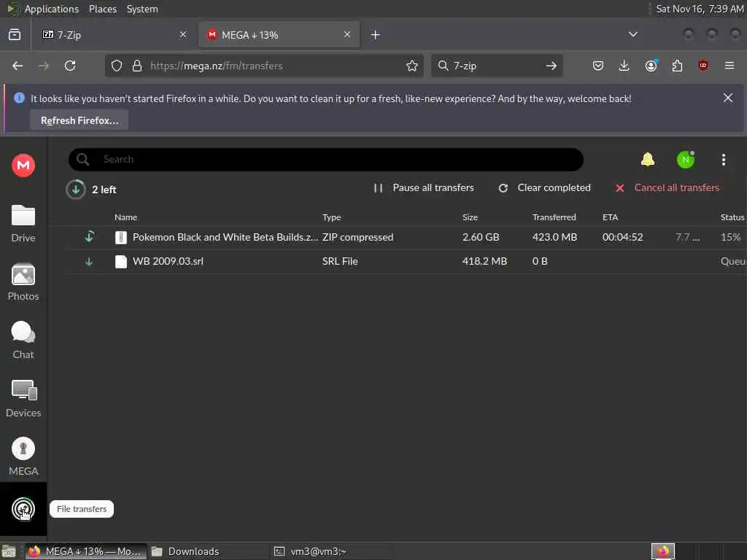Screen dimensions: 747x560
Task: Open the Downloads window in taskbar
Action: coord(209,551)
